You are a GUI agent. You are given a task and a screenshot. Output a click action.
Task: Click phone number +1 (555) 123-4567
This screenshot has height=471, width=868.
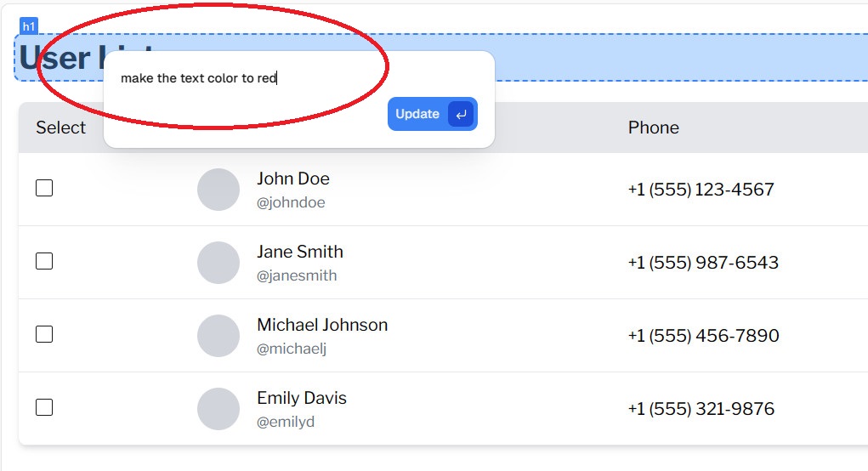coord(701,190)
